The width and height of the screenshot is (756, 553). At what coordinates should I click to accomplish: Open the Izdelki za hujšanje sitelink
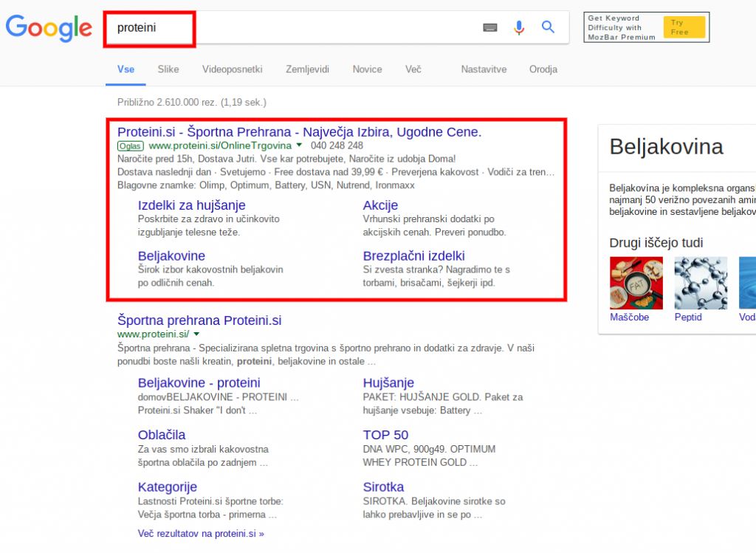[x=192, y=205]
